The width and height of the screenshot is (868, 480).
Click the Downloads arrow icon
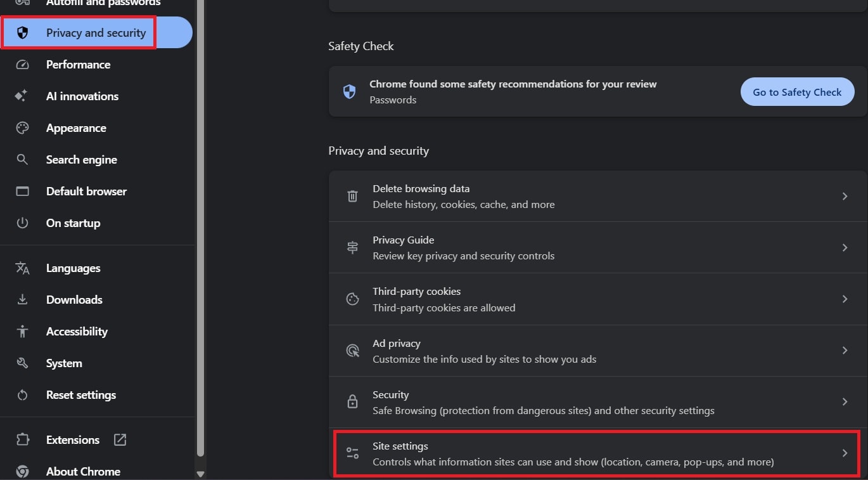pos(22,300)
